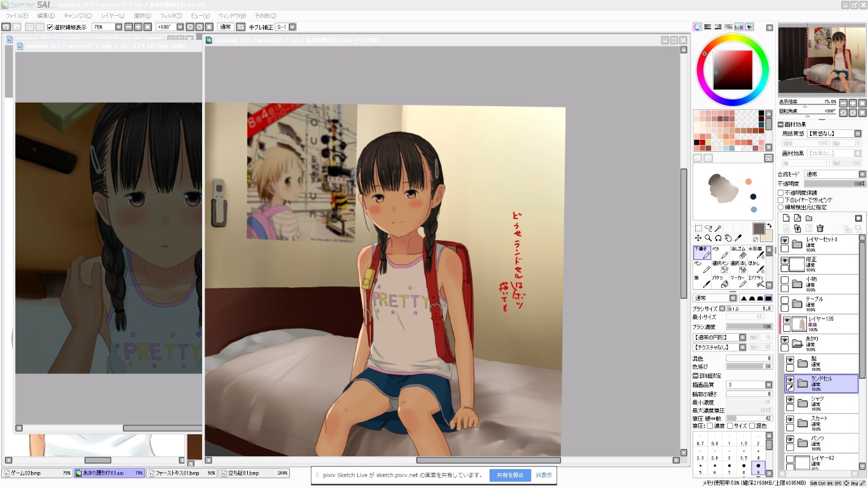Select 領域検出元に指定 radio option
The image size is (868, 488).
[781, 207]
